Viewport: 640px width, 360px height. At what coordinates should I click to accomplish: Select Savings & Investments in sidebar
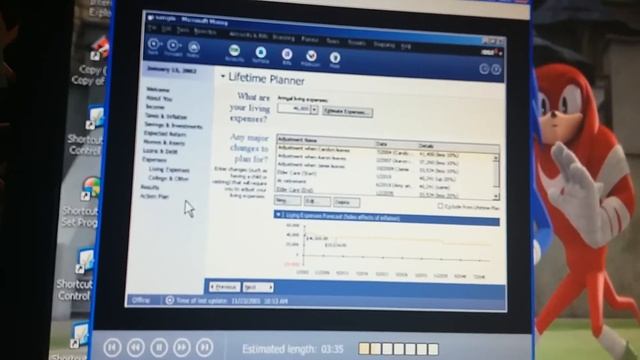[173, 126]
